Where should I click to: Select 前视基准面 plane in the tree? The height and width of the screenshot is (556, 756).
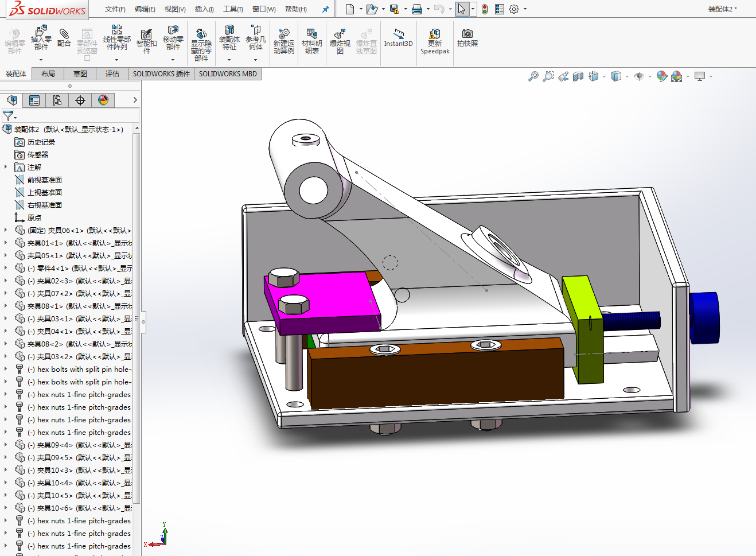pos(44,180)
